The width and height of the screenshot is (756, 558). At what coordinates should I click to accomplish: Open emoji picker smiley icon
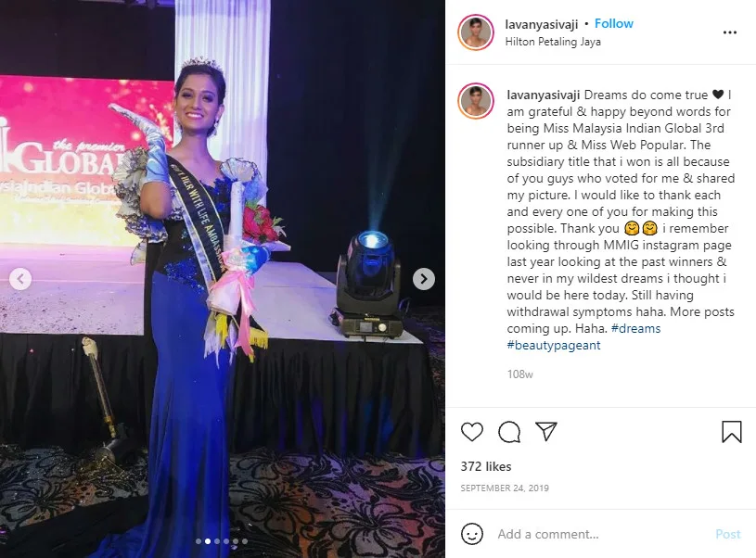click(471, 534)
